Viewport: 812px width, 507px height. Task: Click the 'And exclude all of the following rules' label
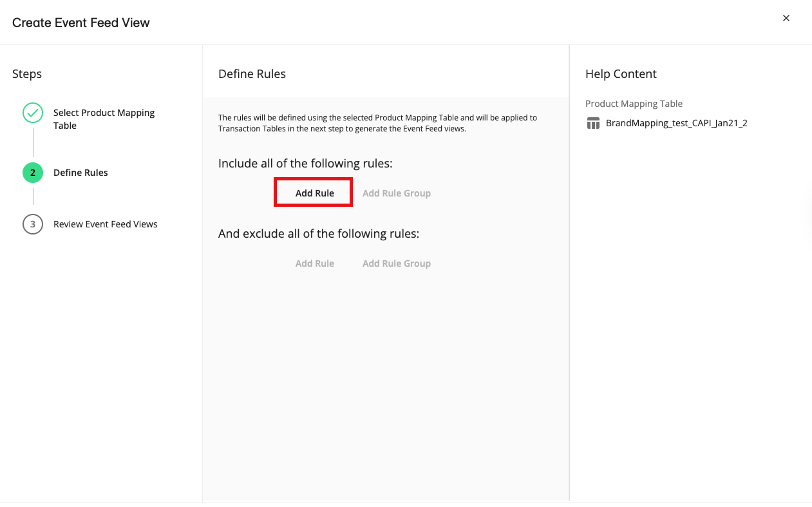[x=319, y=234]
